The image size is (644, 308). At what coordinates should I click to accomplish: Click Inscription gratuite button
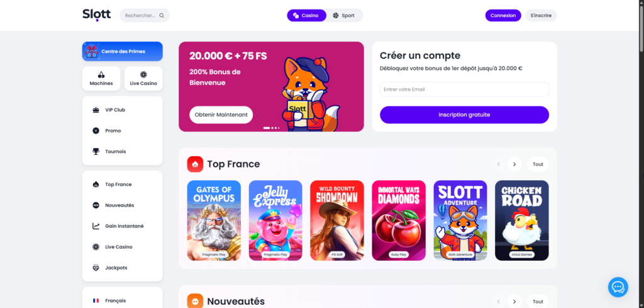coord(464,115)
